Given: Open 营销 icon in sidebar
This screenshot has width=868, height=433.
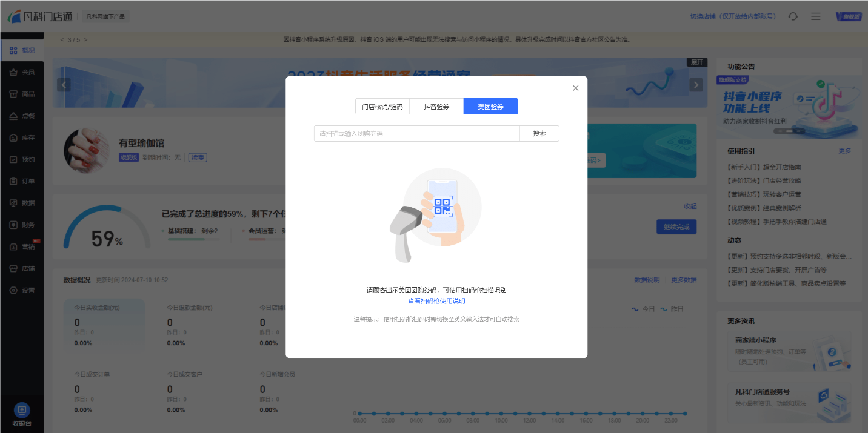Looking at the screenshot, I should [x=13, y=246].
